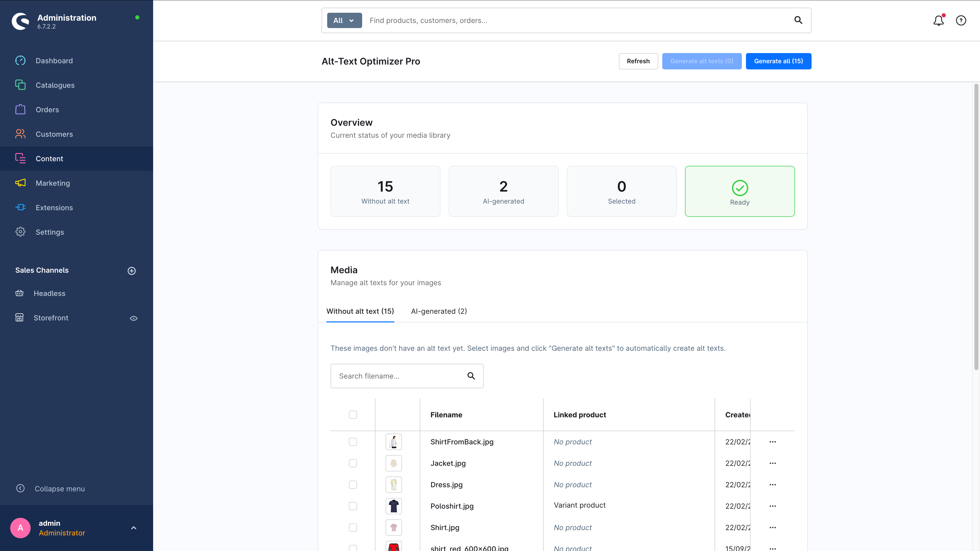Open the Extensions plug icon
The height and width of the screenshot is (551, 980).
(x=20, y=207)
